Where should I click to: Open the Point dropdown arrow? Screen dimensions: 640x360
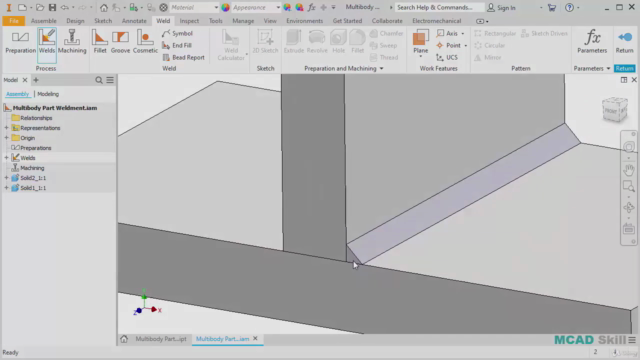465,46
